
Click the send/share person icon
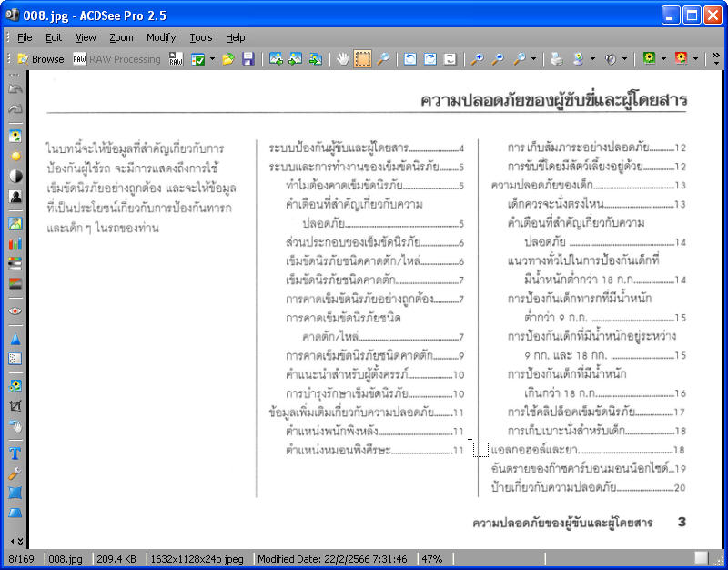click(579, 59)
